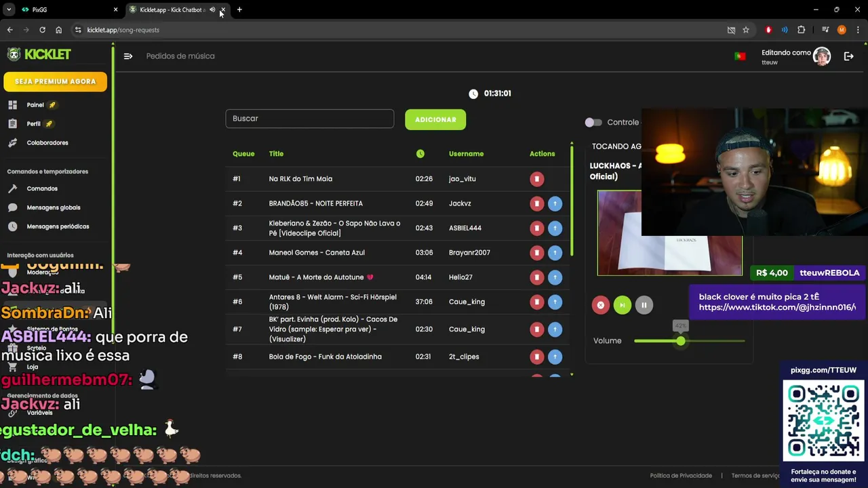
Task: Change language via Portugal flag icon
Action: [740, 56]
